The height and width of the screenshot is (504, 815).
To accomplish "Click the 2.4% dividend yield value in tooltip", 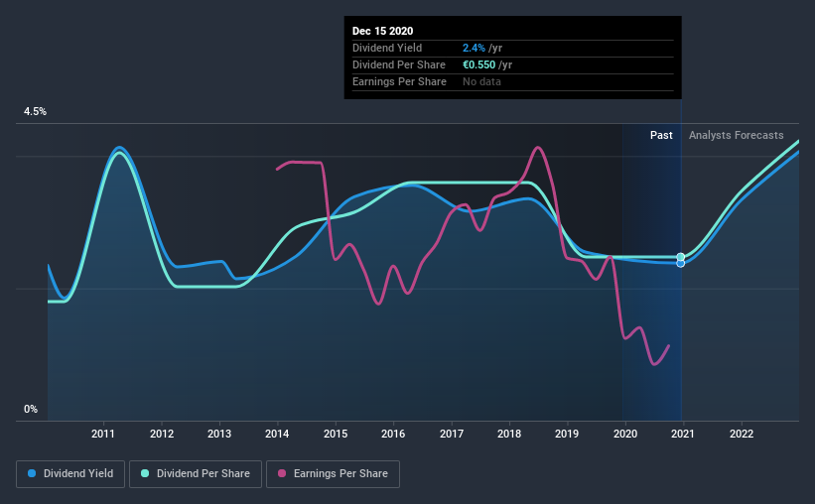I will point(474,48).
